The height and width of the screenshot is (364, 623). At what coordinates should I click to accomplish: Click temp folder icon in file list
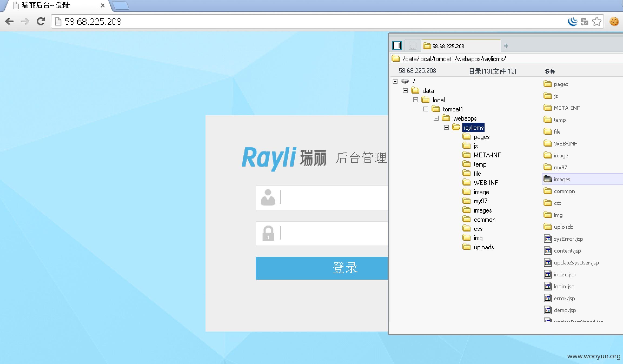click(x=548, y=120)
